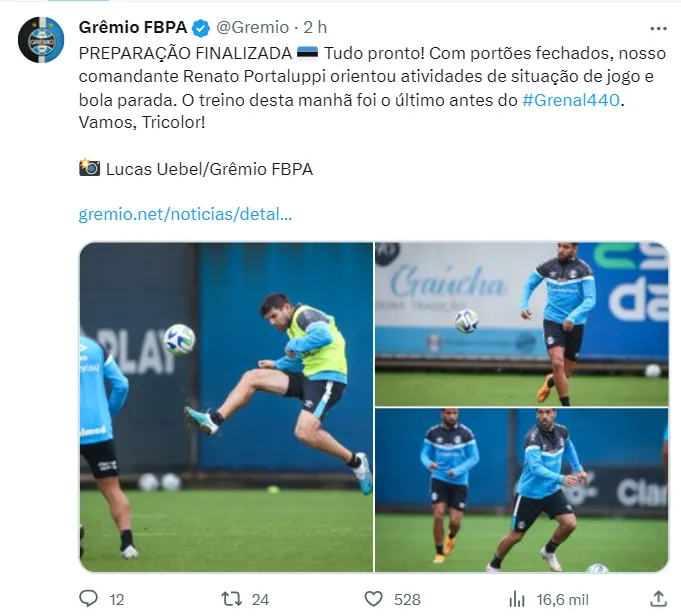Open the #Grenal440 hashtag link
681x616 pixels.
pos(571,100)
